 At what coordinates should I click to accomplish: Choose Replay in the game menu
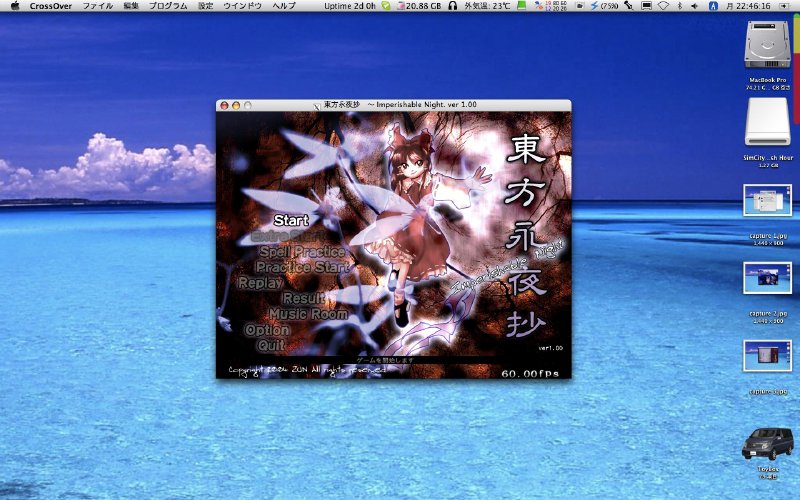[x=260, y=283]
